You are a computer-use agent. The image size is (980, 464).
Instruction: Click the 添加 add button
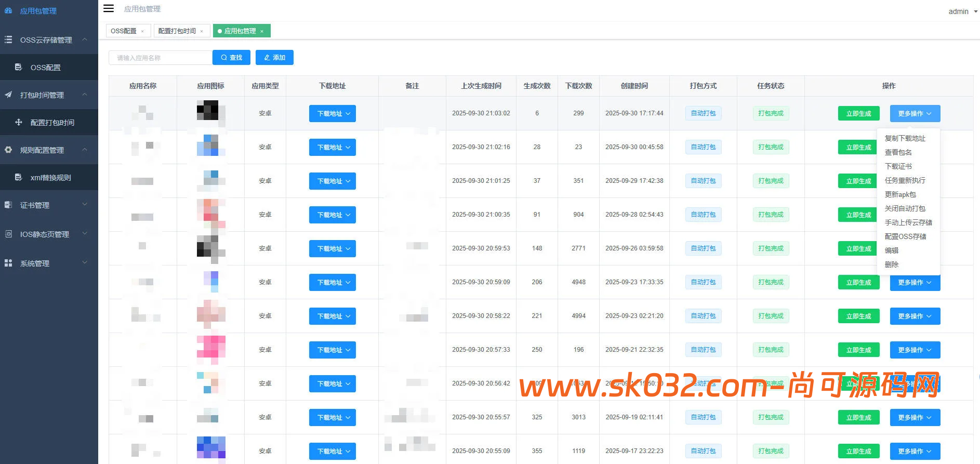274,58
